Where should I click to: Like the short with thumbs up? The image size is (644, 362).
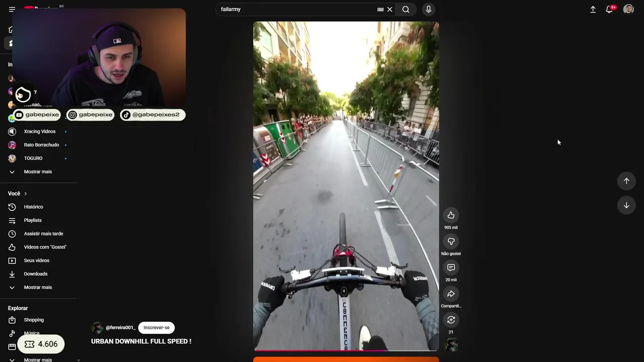pos(451,215)
